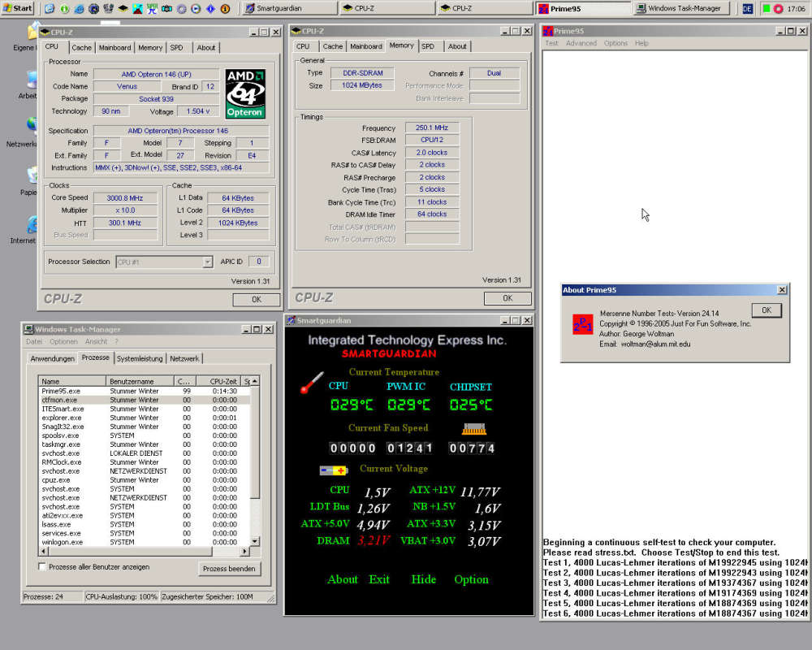Click Option in Smartguardian

(x=471, y=579)
